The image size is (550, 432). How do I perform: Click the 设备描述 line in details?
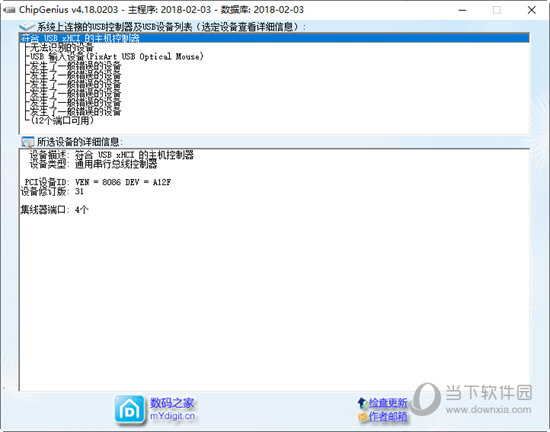[112, 155]
